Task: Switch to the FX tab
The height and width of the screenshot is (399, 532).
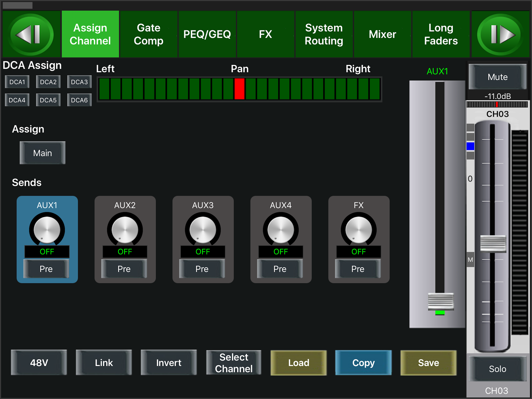Action: click(266, 34)
